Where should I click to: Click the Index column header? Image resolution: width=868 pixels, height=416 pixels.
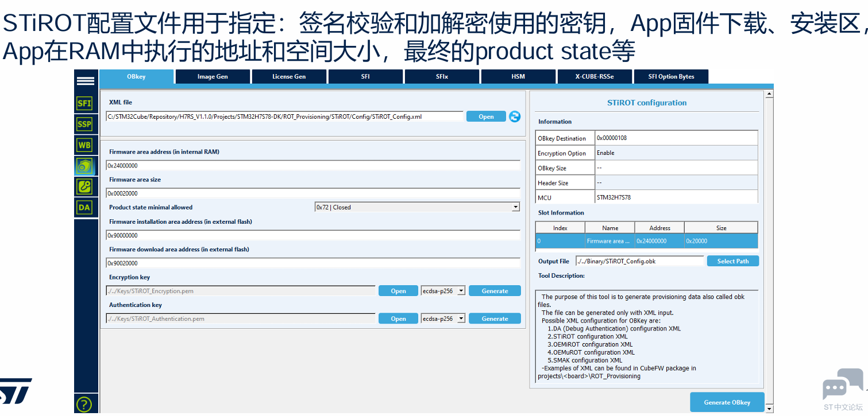pos(560,228)
